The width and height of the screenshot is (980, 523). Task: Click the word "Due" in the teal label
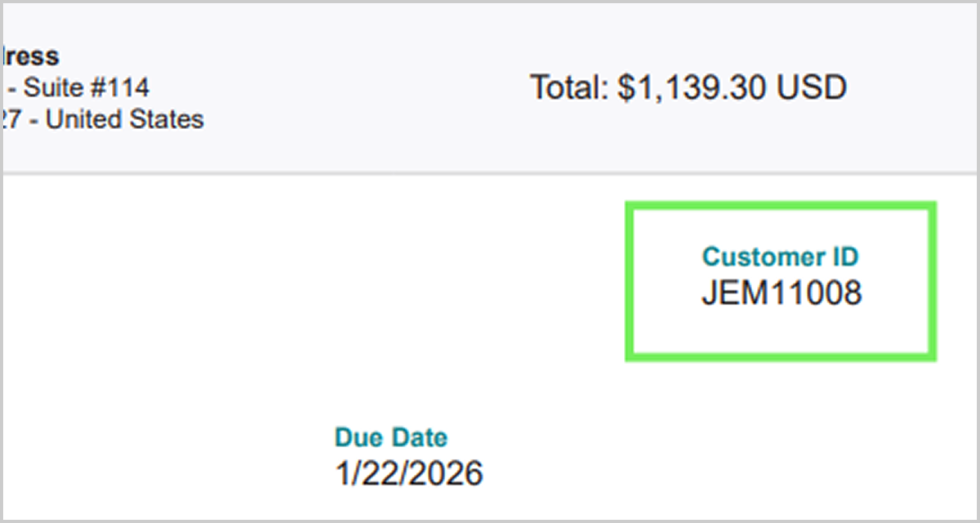click(360, 437)
